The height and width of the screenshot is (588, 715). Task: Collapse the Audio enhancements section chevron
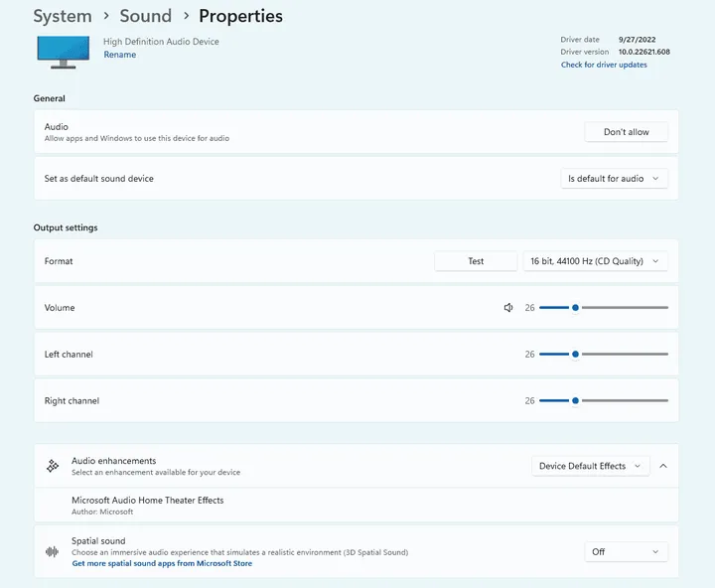point(663,466)
